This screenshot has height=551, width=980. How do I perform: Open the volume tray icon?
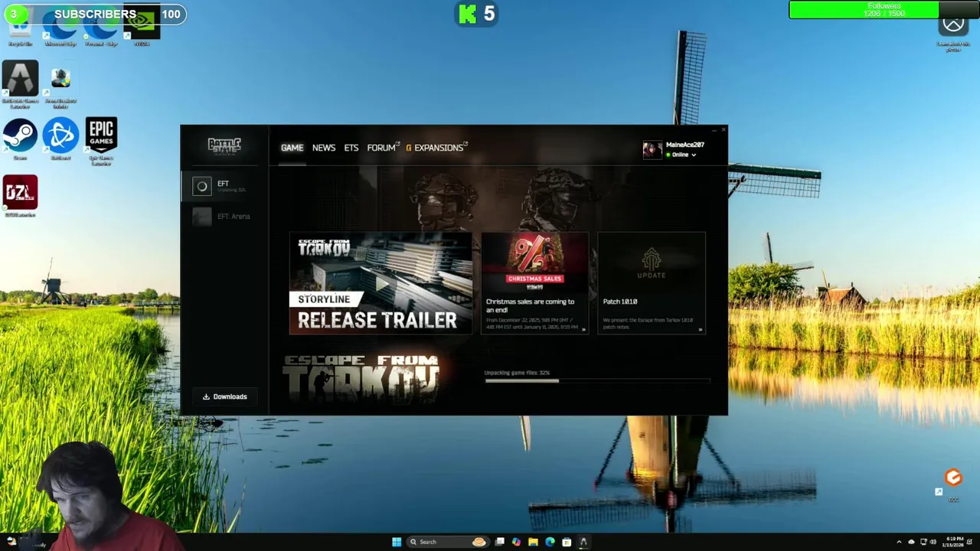[933, 542]
